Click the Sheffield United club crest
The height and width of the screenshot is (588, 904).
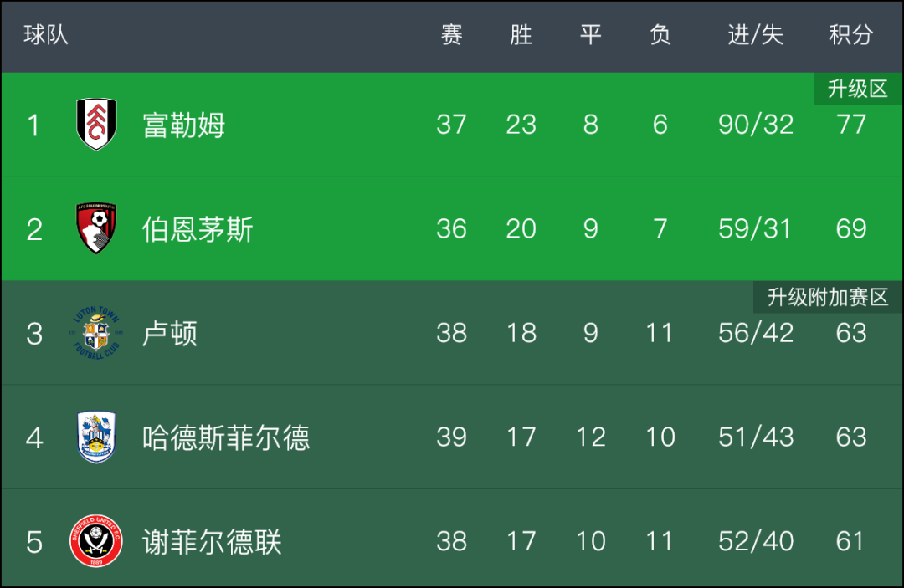tap(96, 541)
